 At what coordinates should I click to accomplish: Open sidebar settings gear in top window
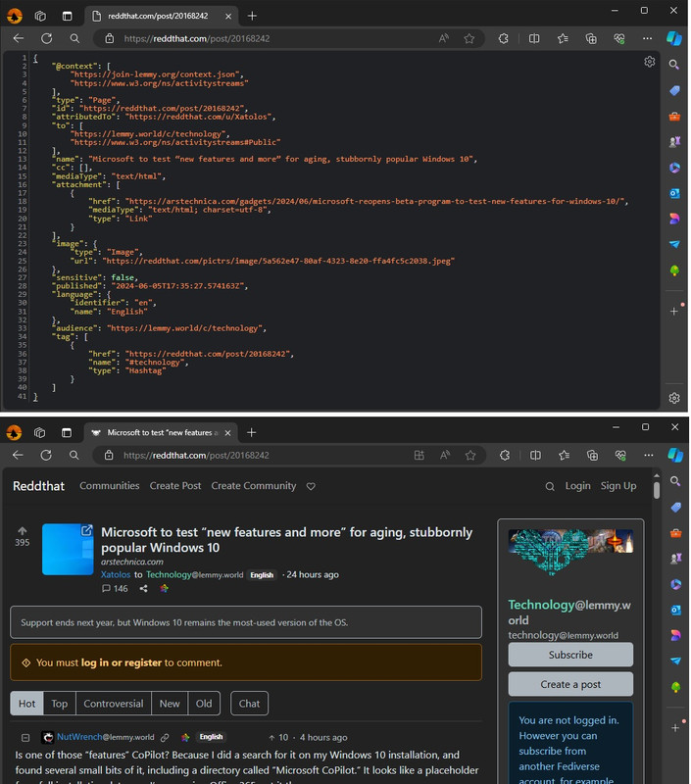[674, 398]
